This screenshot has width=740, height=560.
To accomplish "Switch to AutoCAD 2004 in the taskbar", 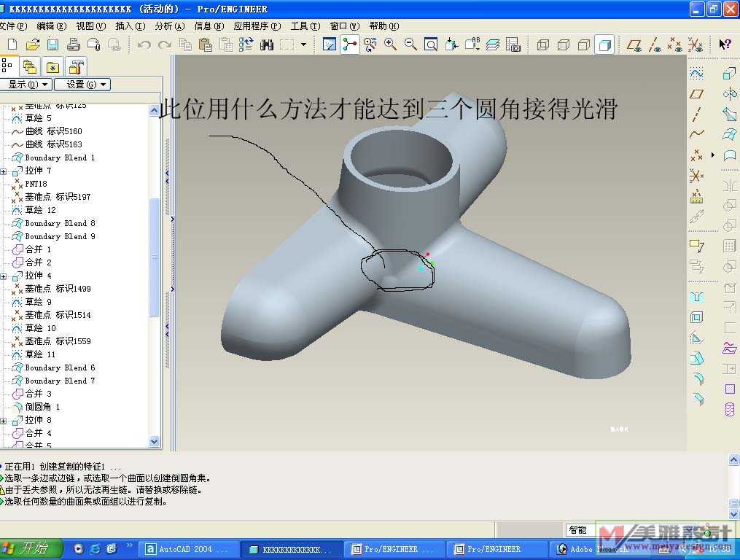I will pos(189,549).
